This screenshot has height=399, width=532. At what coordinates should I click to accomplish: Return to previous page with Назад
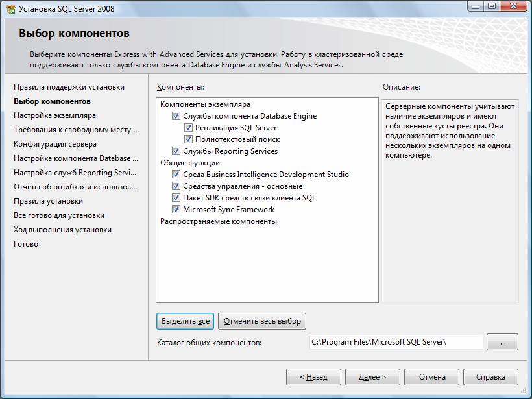(313, 376)
